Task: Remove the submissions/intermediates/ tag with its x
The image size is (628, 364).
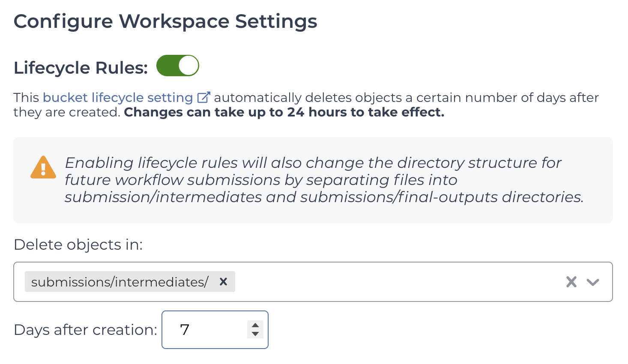Action: (x=223, y=281)
